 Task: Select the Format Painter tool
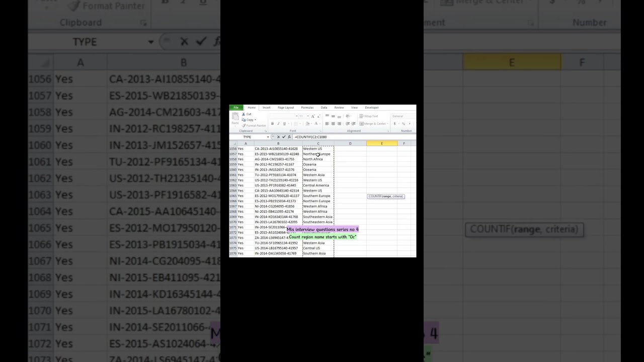[254, 126]
